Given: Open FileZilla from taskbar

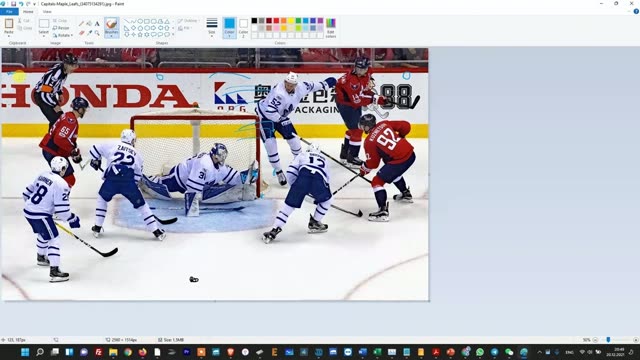Looking at the screenshot, I should click(98, 352).
